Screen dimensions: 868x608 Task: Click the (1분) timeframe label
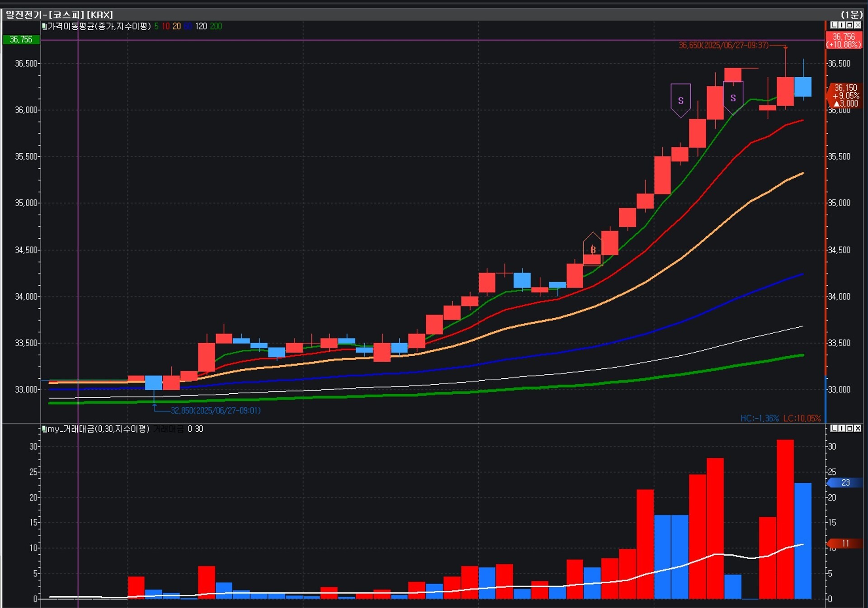(851, 14)
